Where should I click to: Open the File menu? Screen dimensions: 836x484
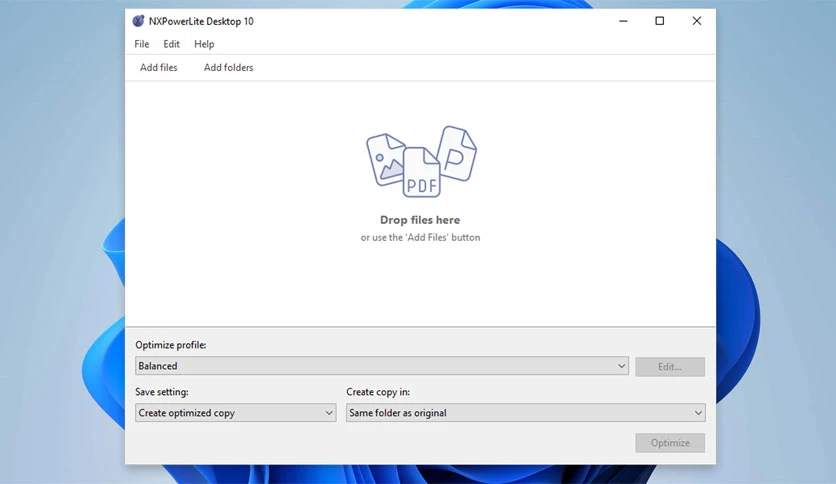click(x=141, y=44)
